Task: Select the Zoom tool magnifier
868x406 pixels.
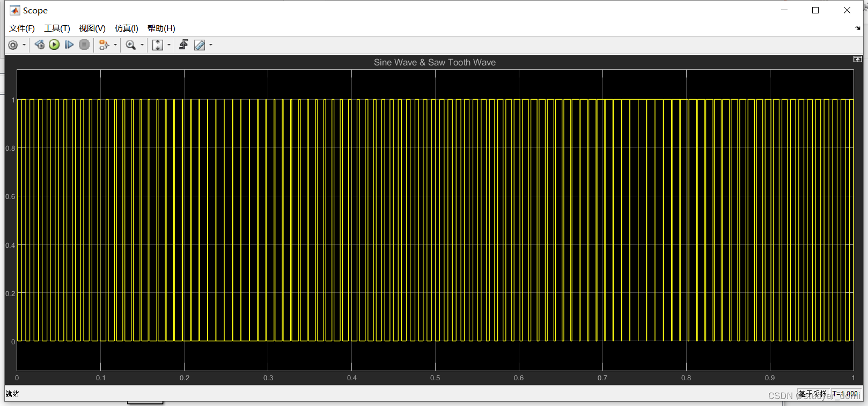Action: click(x=130, y=45)
